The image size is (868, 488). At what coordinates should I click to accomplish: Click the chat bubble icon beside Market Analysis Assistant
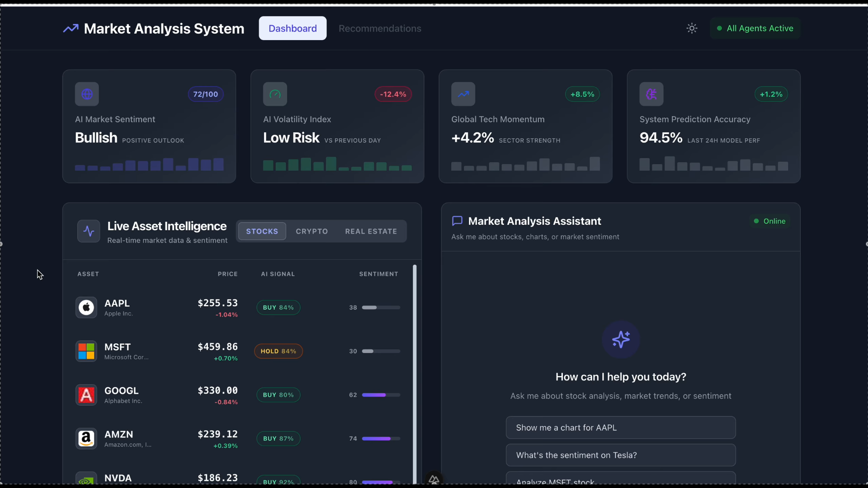tap(457, 221)
